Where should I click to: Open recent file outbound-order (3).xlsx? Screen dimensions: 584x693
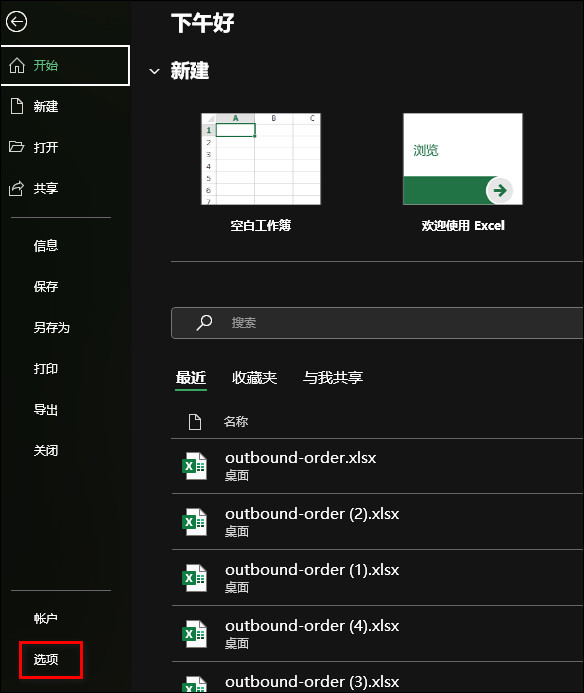377,678
